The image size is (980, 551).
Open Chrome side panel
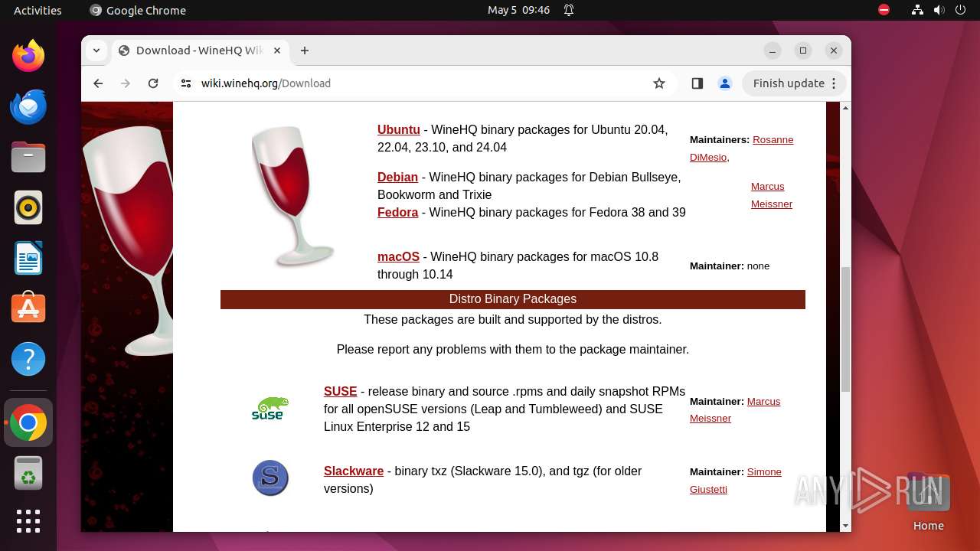[697, 83]
